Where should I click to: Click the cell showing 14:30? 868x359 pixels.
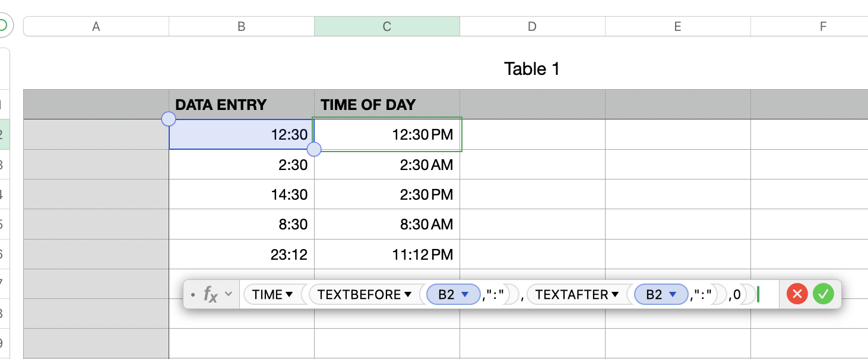point(242,194)
